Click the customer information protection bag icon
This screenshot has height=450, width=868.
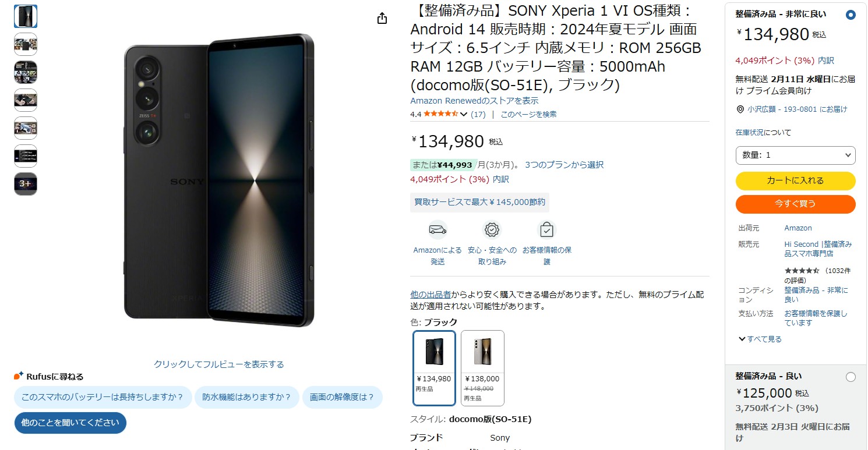pos(546,229)
